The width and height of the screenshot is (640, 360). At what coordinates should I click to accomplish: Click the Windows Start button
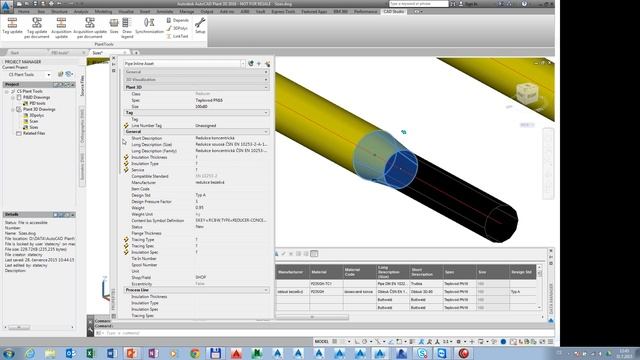click(9, 353)
